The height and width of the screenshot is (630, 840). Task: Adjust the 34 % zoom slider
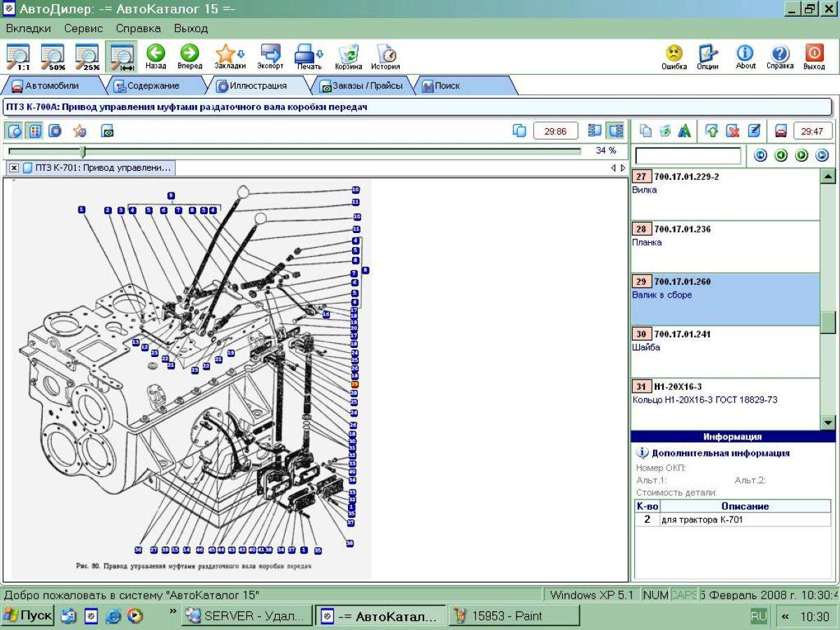[x=83, y=151]
